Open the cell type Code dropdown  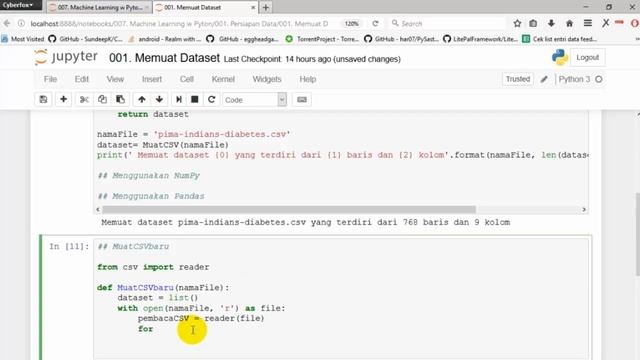(x=254, y=100)
